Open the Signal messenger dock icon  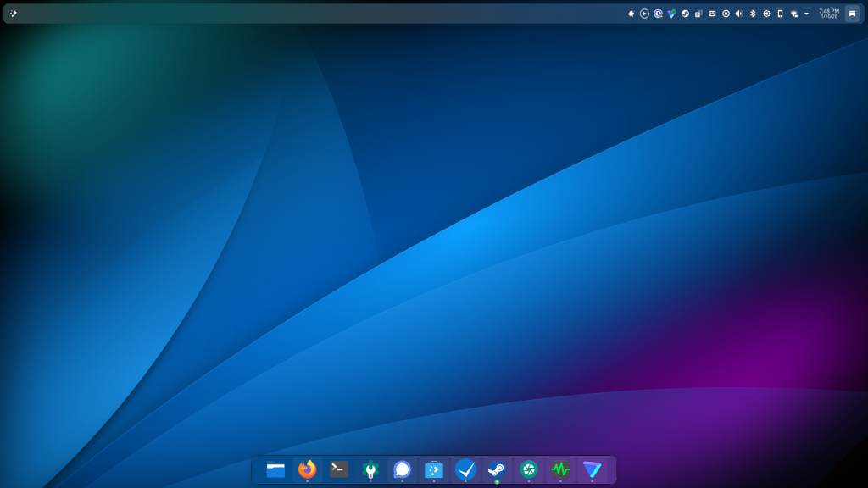[402, 469]
